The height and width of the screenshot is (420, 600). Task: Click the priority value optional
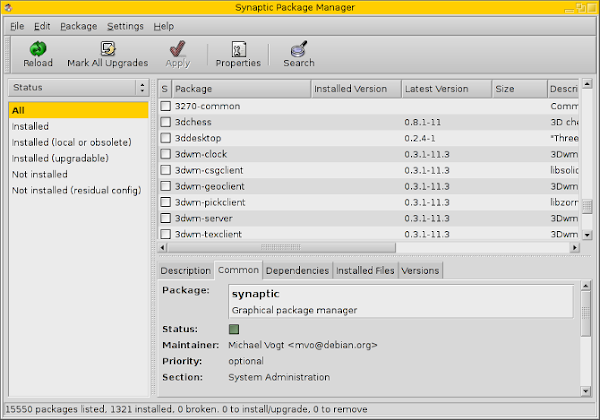[x=246, y=361]
